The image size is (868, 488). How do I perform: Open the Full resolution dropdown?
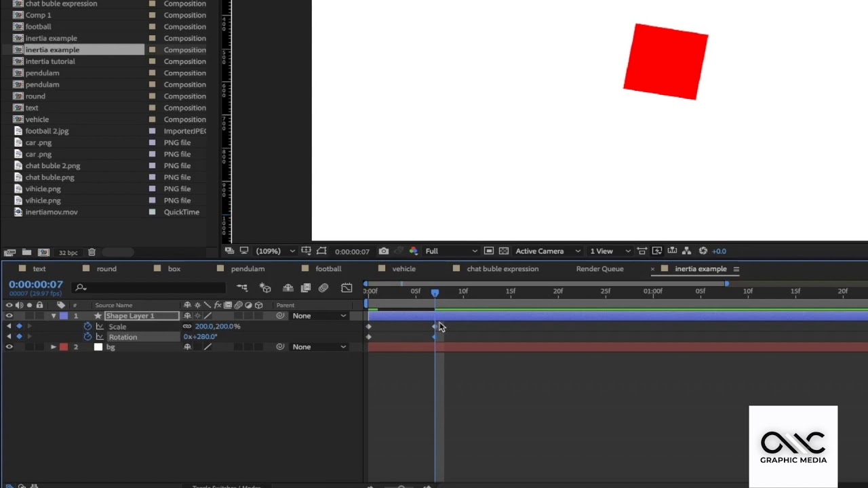451,251
